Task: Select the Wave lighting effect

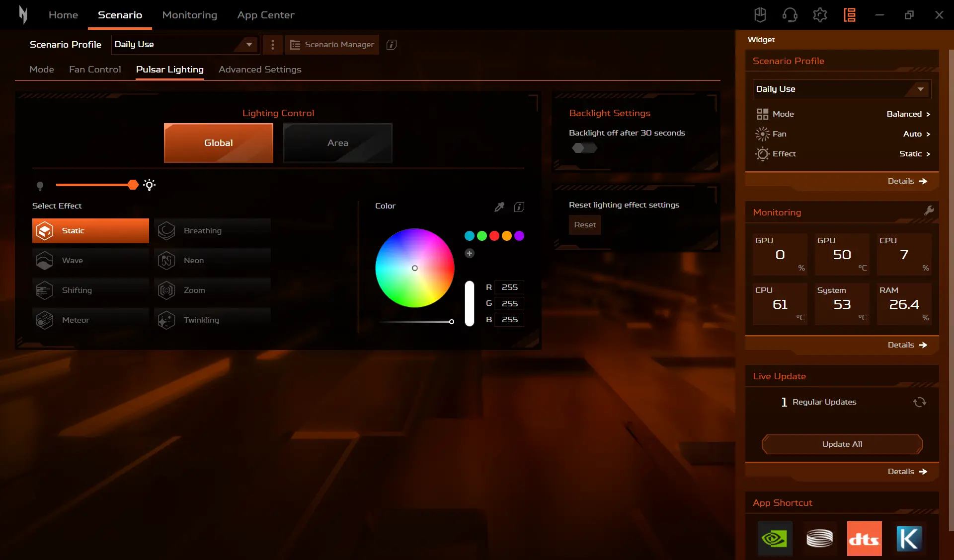Action: [90, 261]
